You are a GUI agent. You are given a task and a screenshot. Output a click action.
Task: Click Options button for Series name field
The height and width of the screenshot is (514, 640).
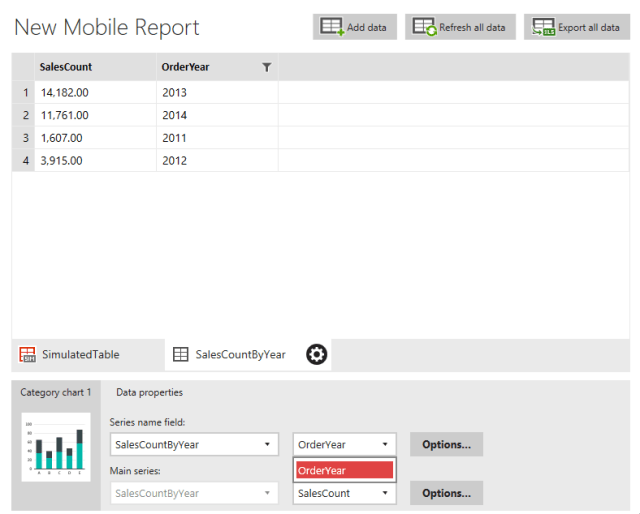point(446,444)
